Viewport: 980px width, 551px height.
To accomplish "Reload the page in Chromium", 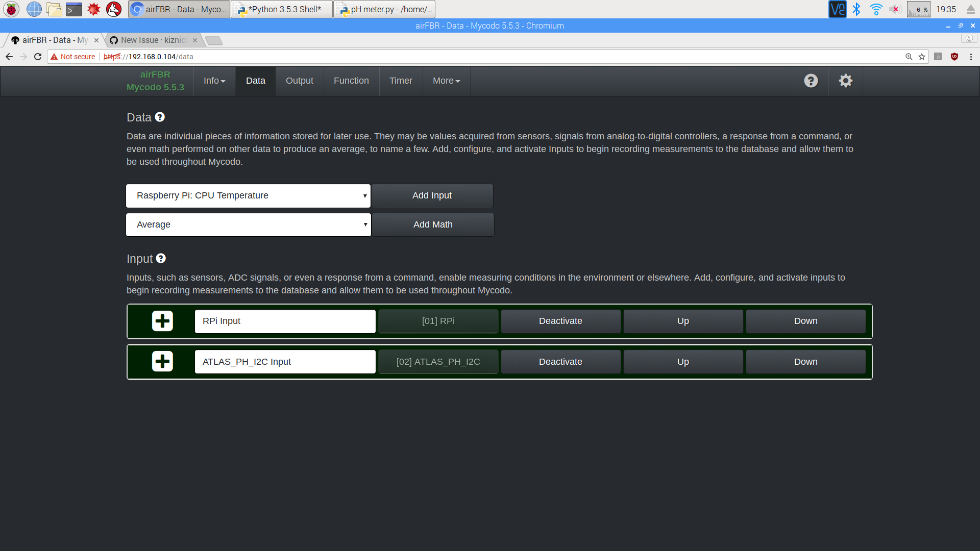I will (38, 57).
